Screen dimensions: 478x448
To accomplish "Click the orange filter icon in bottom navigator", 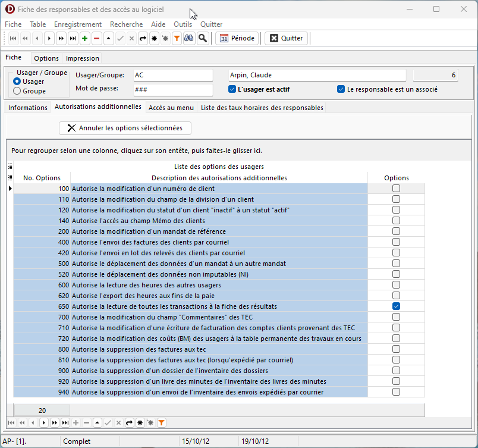I will [161, 422].
